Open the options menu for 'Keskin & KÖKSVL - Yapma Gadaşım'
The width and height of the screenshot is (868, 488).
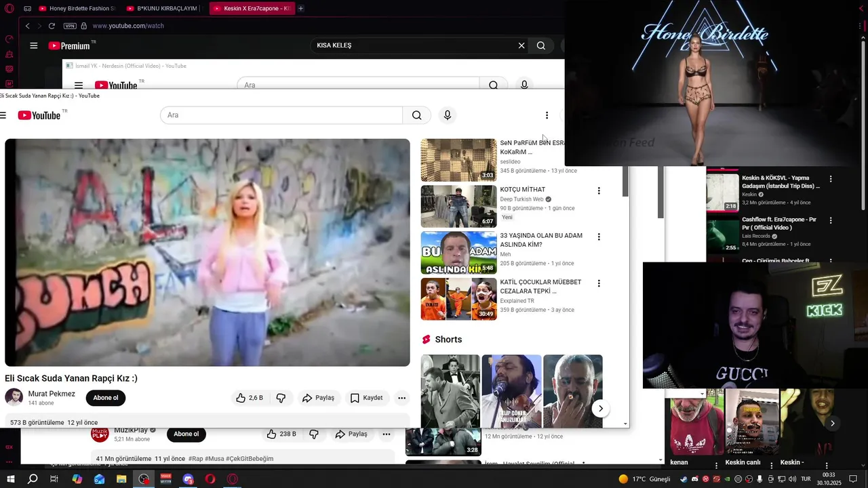pyautogui.click(x=831, y=179)
